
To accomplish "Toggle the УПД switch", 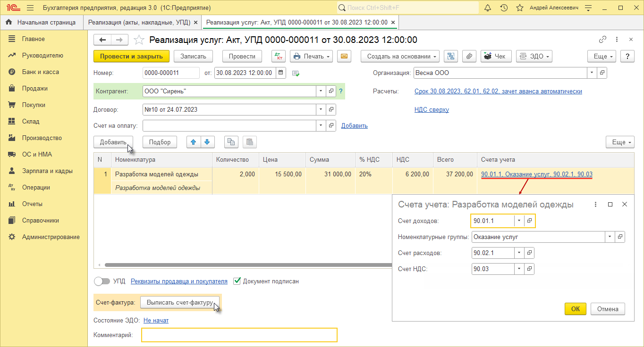I will tap(102, 281).
